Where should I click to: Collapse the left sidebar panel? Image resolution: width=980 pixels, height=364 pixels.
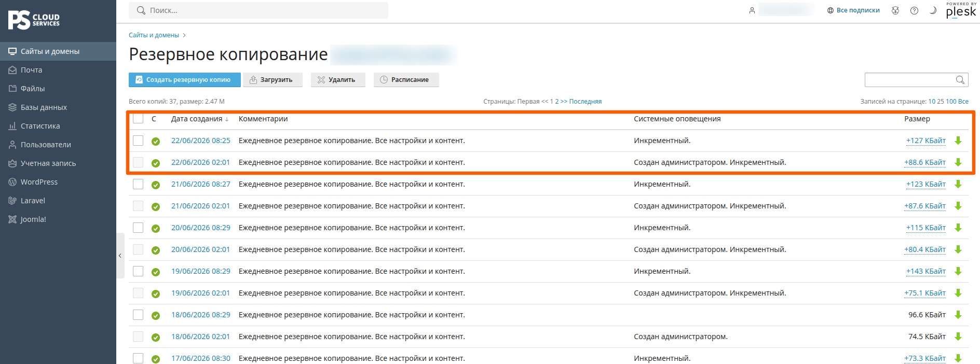pyautogui.click(x=120, y=256)
